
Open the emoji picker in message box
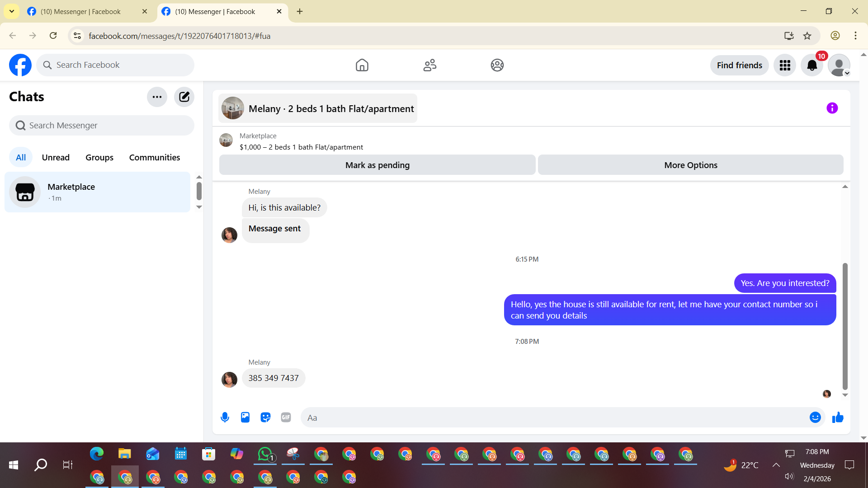click(x=815, y=418)
